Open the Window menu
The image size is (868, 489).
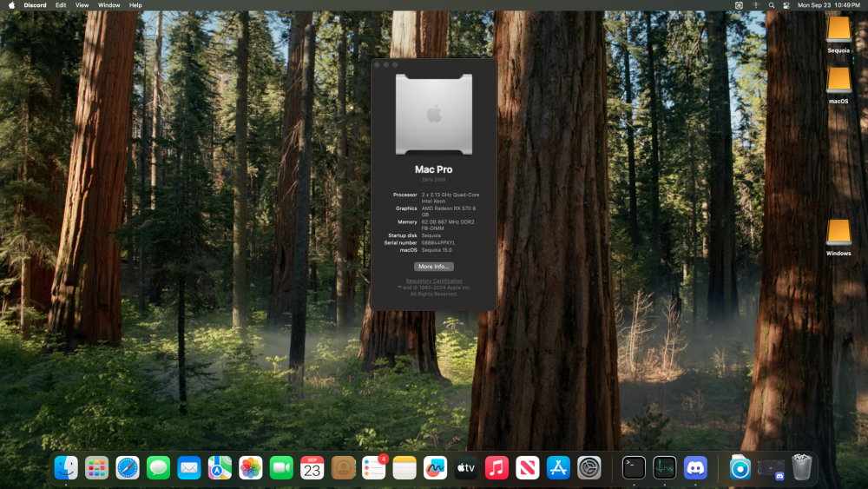[x=109, y=5]
